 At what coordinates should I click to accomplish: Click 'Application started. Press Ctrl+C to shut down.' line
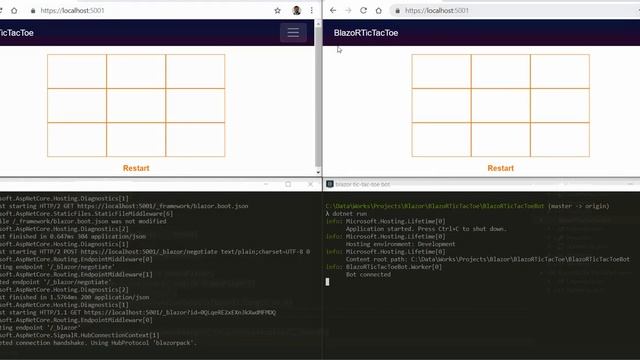426,229
